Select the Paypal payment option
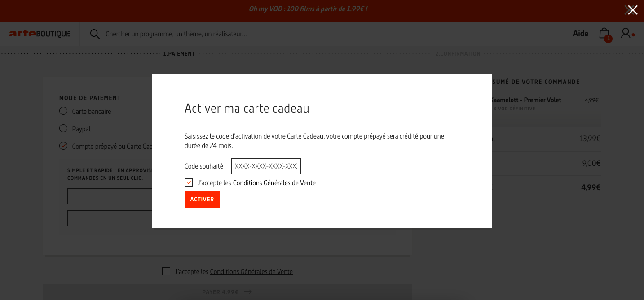 pyautogui.click(x=63, y=129)
